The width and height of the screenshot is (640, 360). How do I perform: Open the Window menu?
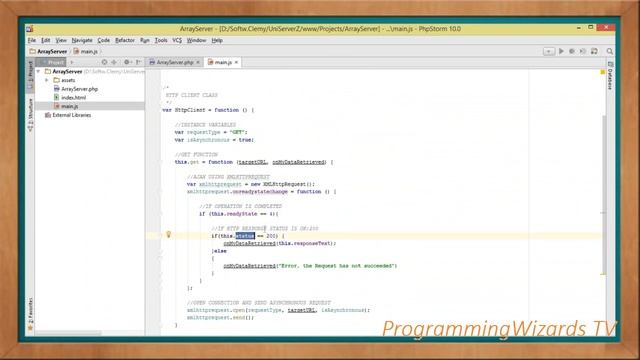[x=196, y=40]
